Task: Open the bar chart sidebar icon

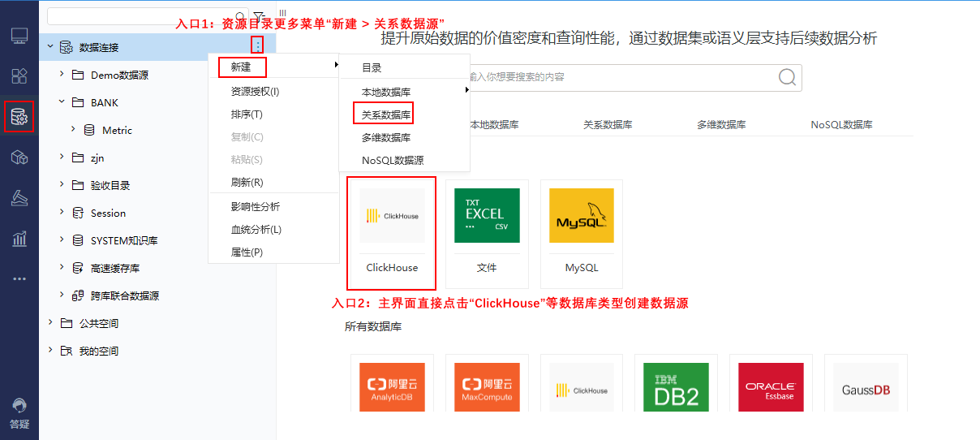Action: tap(19, 239)
